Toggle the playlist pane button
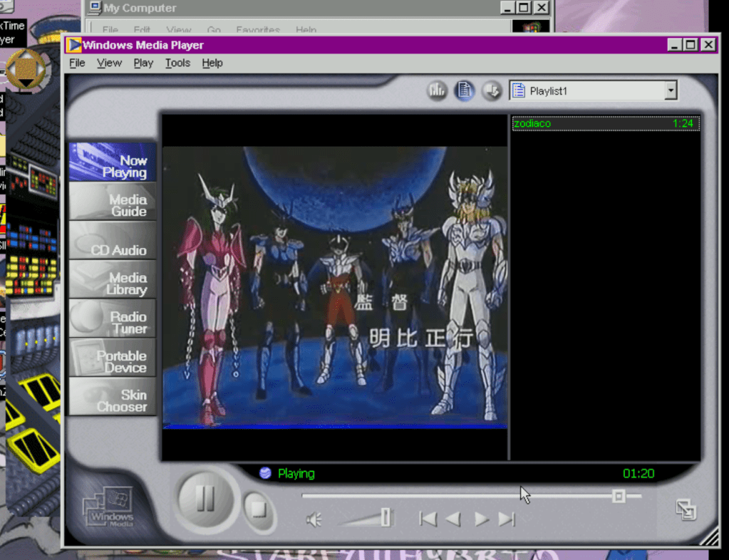The image size is (729, 560). tap(464, 90)
